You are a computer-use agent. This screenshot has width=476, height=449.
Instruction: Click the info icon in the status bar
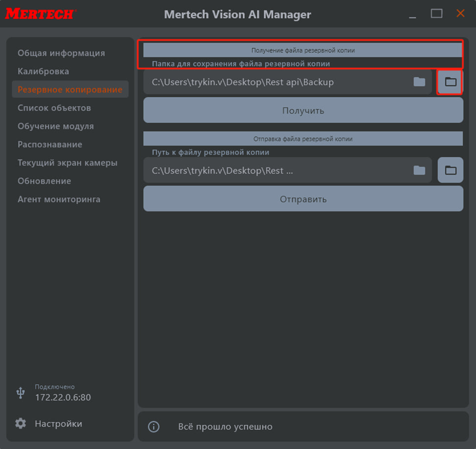[x=153, y=427]
